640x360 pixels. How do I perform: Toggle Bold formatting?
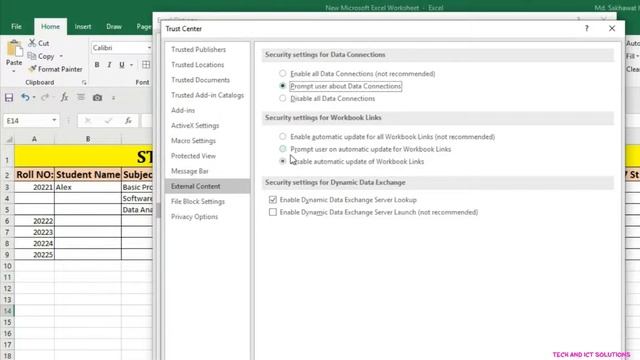click(x=97, y=65)
